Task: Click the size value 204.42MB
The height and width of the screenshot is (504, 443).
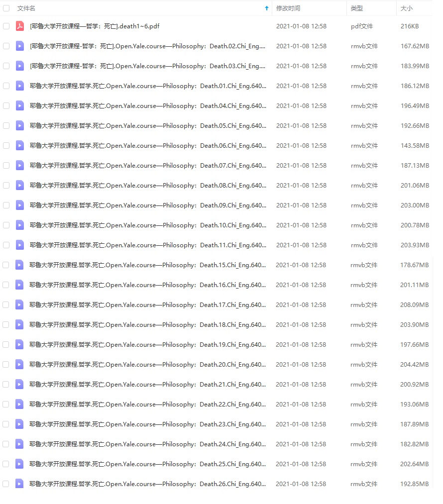Action: click(415, 365)
